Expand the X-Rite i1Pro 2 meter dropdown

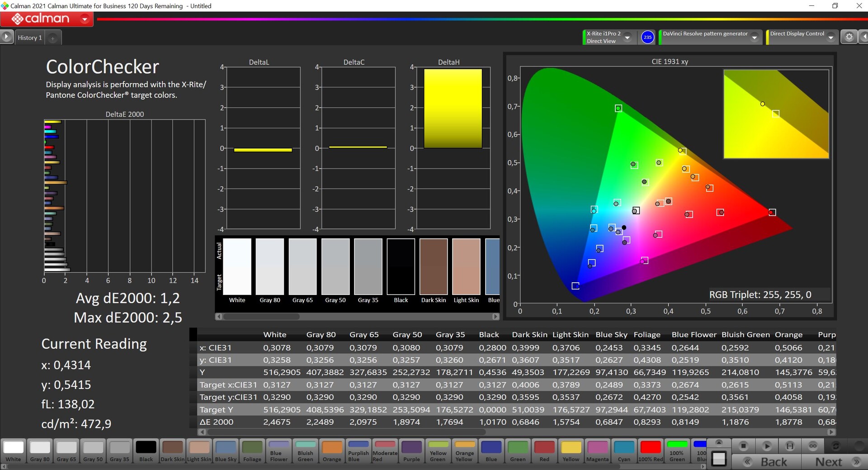pos(627,38)
